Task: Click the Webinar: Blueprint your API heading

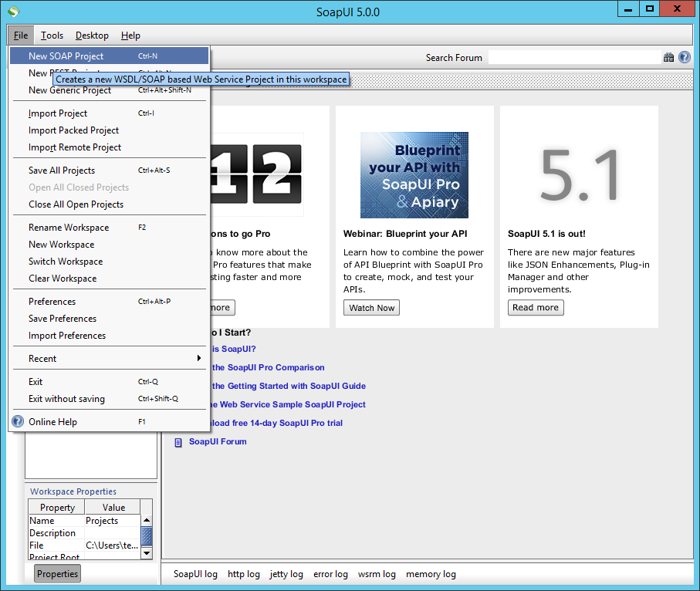Action: (x=405, y=234)
